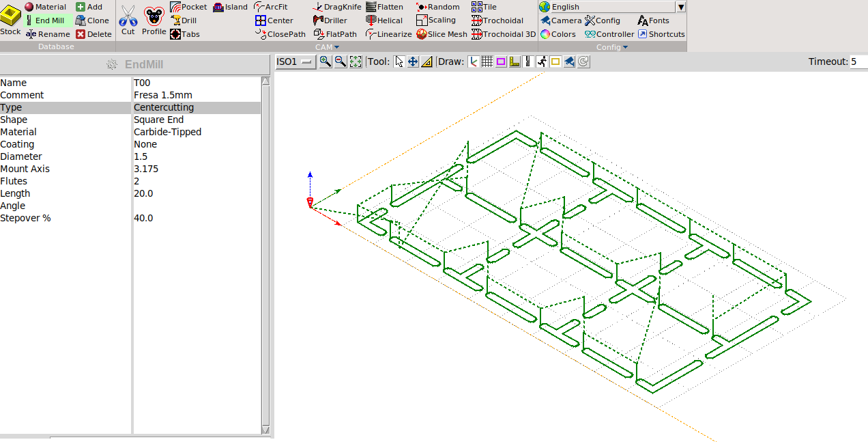This screenshot has width=868, height=442.
Task: Select the End Mill database tab
Action: [x=45, y=20]
